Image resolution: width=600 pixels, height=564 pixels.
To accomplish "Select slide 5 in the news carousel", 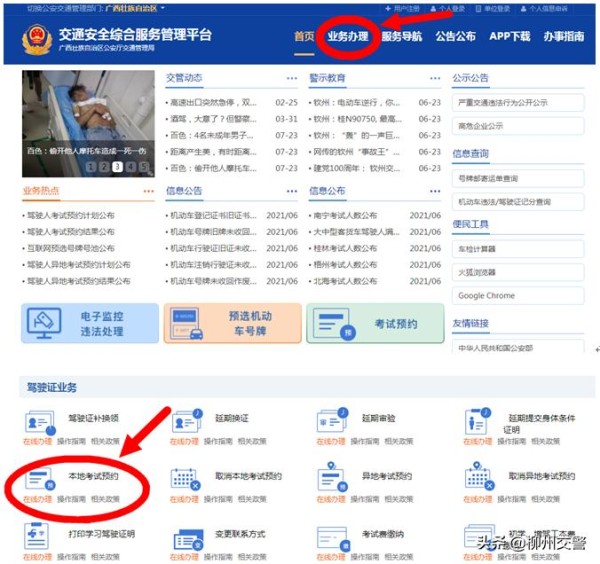I will coord(144,166).
